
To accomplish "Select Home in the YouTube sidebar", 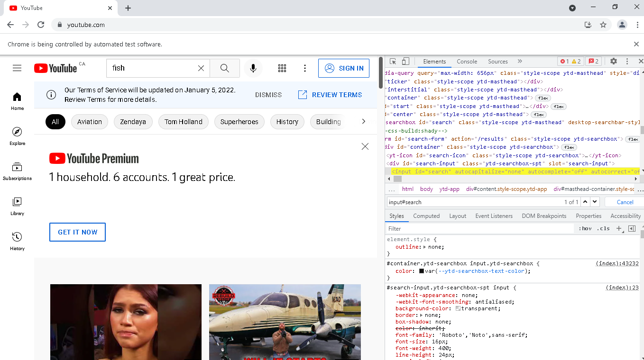I will coord(17,101).
